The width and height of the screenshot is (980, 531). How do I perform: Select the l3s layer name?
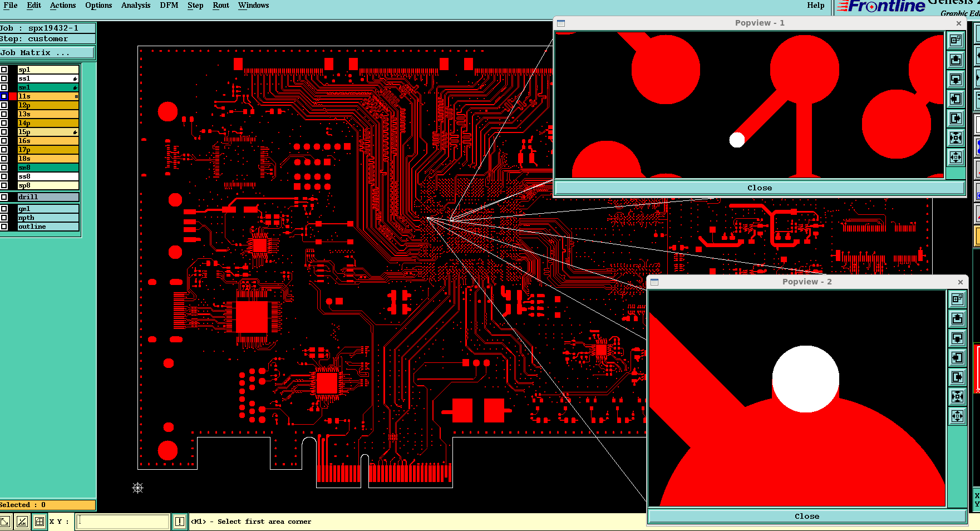[48, 114]
